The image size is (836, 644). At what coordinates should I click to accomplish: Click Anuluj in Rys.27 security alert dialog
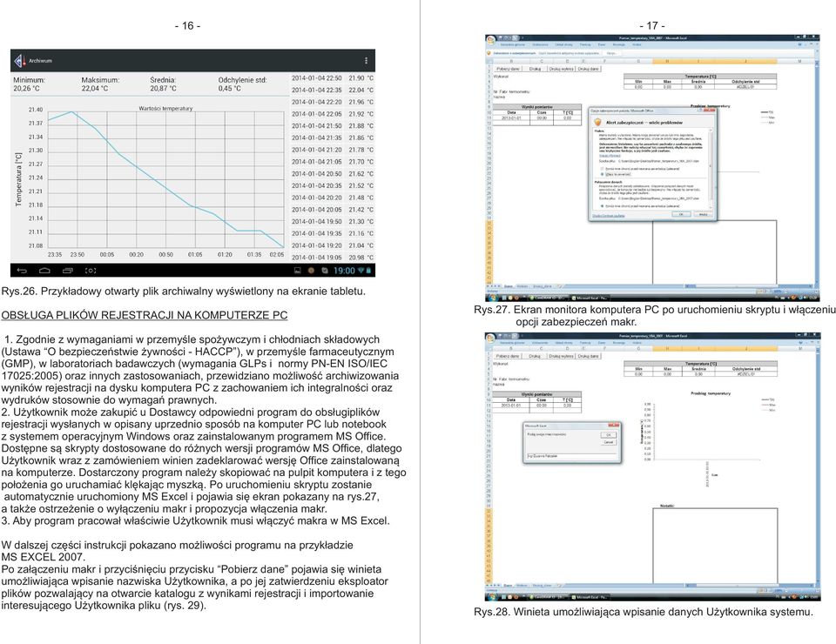click(x=704, y=214)
